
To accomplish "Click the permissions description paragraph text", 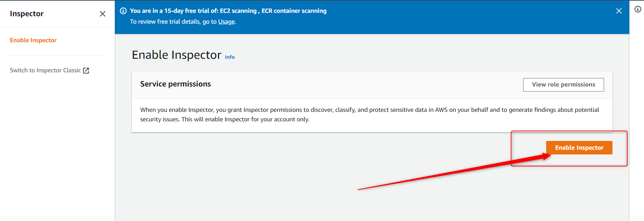I will [x=369, y=115].
